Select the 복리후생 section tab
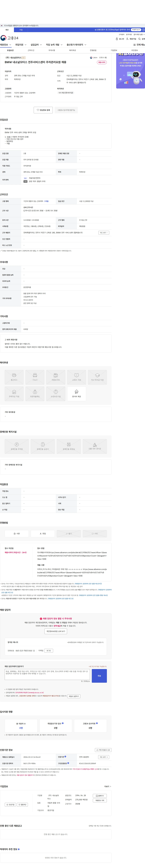This screenshot has width=145, height=868. tap(72, 50)
